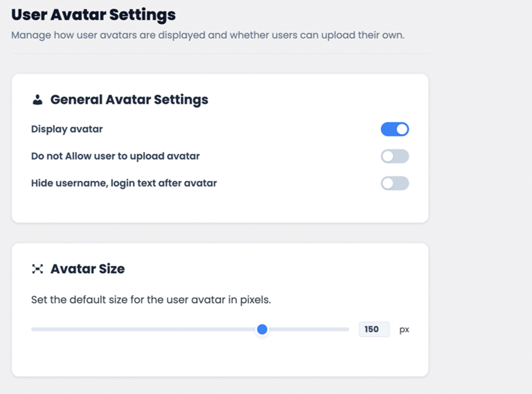Turn off the Display avatar toggle
This screenshot has width=532, height=394.
tap(395, 129)
